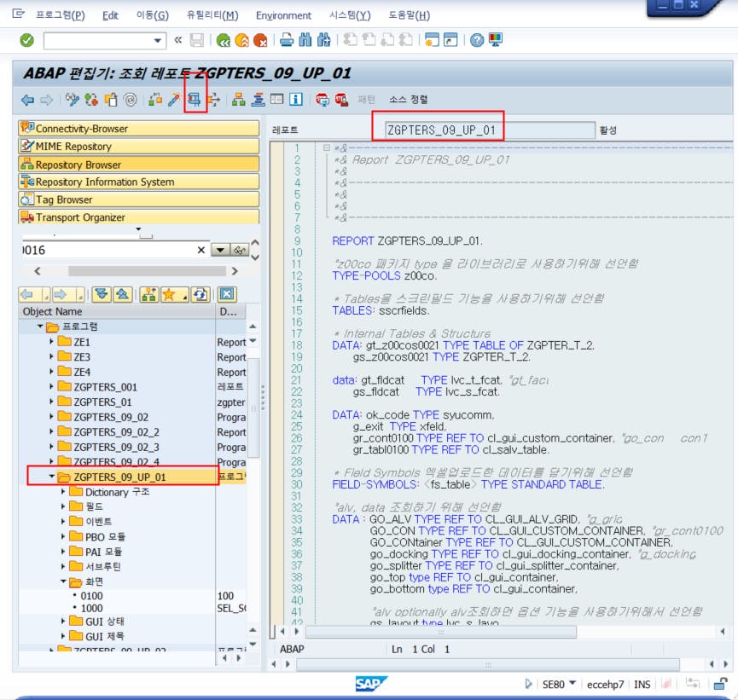Viewport: 738px width, 700px height.
Task: Open the 도움말(H) menu
Action: coord(409,15)
